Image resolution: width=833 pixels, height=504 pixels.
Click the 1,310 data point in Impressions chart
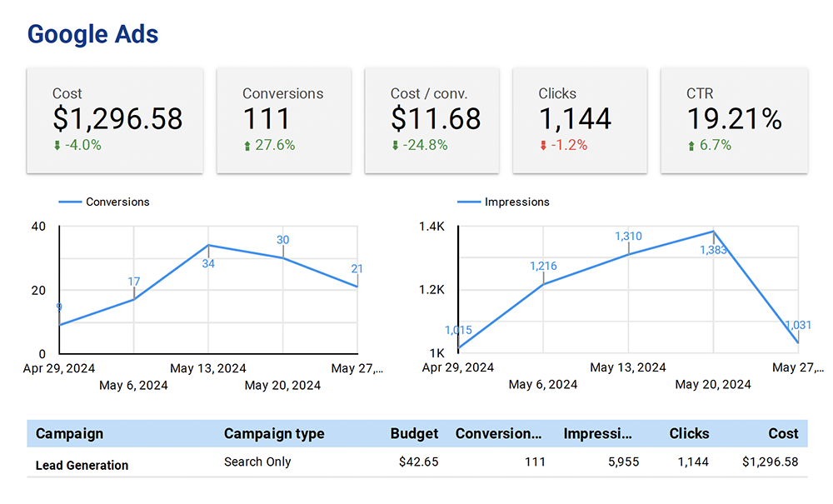tap(628, 255)
